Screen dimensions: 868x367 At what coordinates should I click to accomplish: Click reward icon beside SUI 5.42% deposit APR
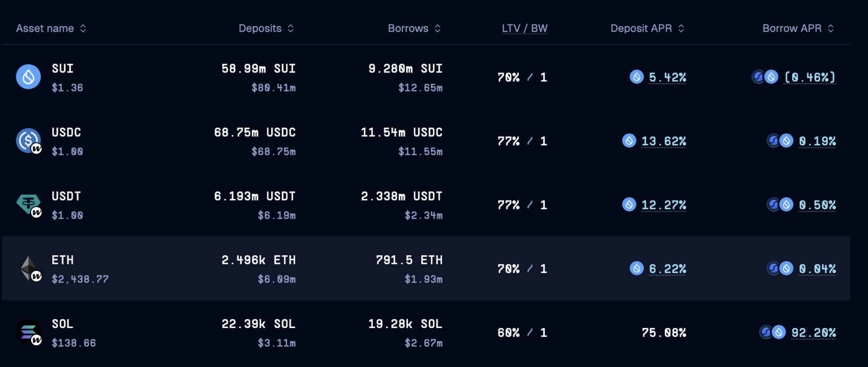tap(637, 77)
